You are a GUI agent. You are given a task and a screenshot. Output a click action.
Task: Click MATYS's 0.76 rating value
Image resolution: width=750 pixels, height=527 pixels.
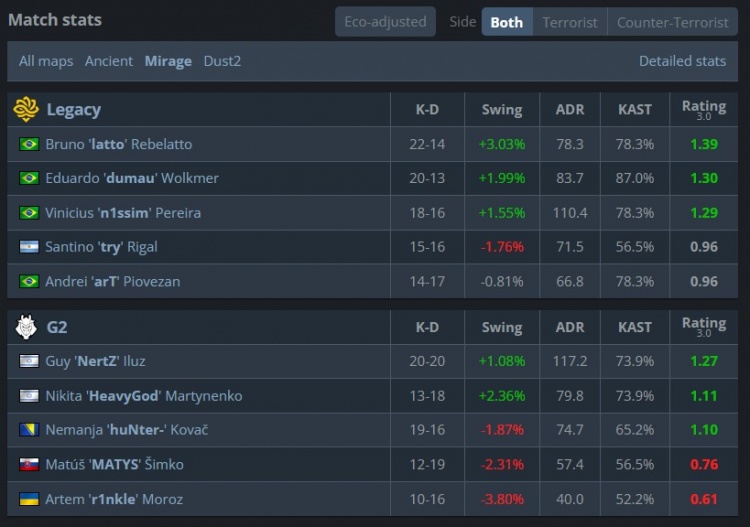point(704,464)
